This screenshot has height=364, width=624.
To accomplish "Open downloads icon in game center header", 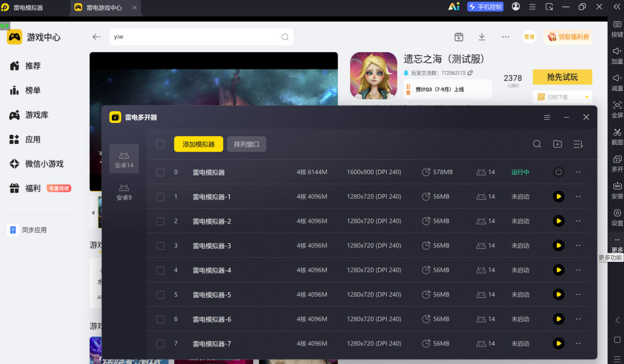I will (x=482, y=37).
